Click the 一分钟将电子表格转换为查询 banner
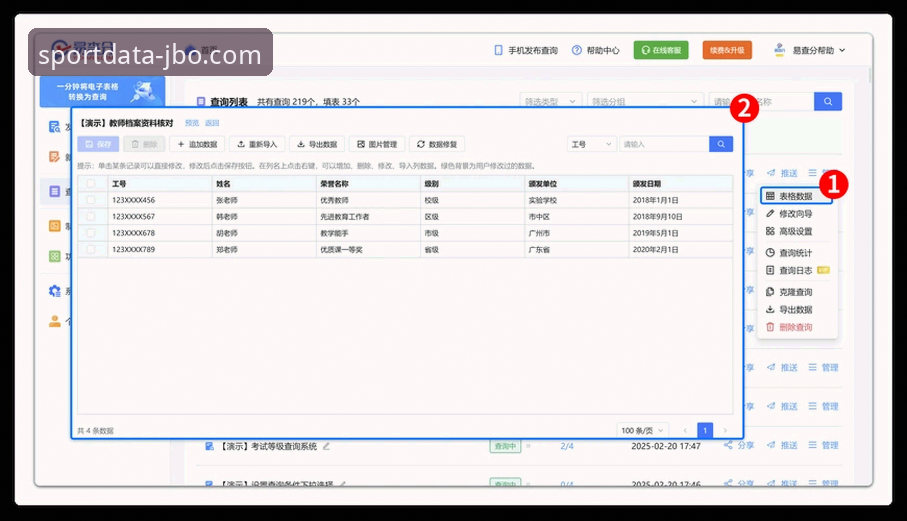 [102, 91]
